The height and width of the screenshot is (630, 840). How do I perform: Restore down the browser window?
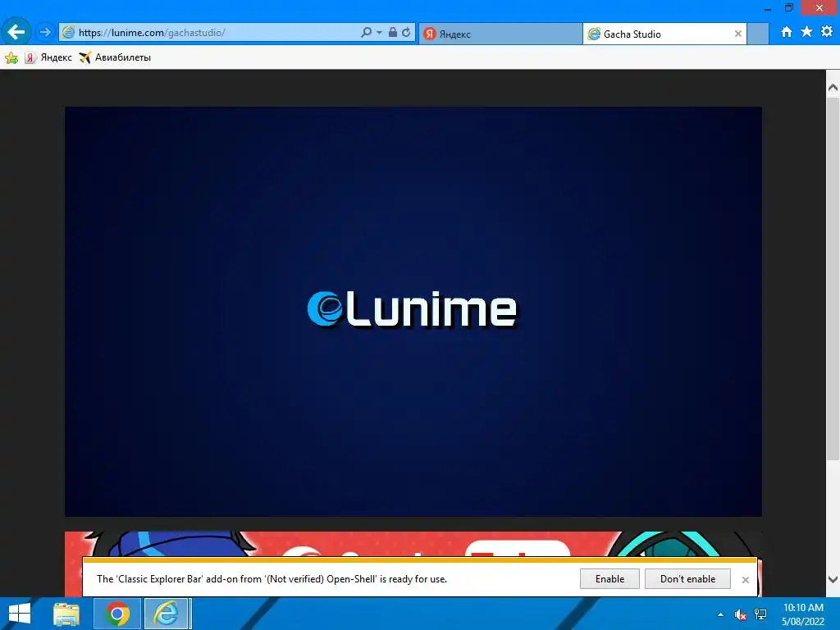(x=788, y=8)
